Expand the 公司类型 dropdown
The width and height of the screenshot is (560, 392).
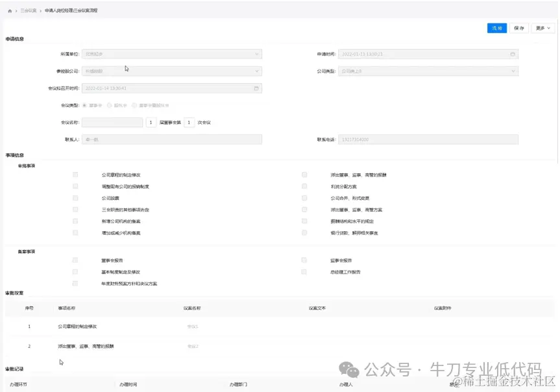tap(428, 71)
